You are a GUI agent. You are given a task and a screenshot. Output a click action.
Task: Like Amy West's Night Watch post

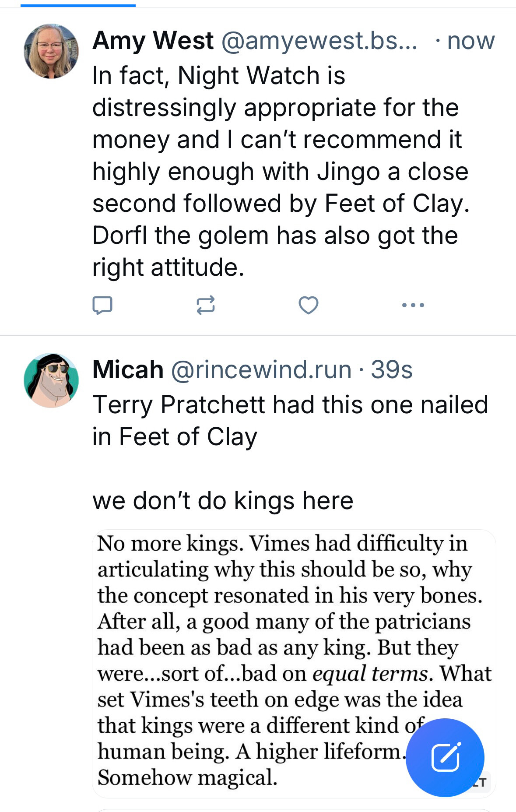click(309, 305)
